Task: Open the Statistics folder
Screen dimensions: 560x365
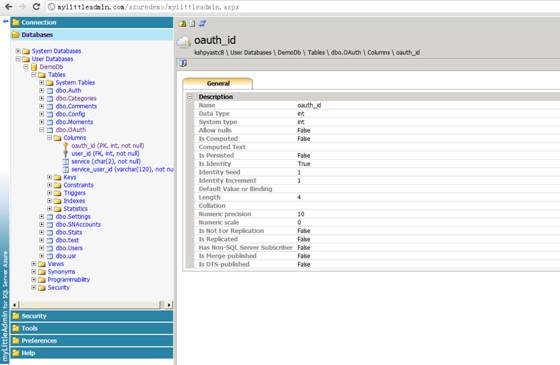Action: (75, 209)
